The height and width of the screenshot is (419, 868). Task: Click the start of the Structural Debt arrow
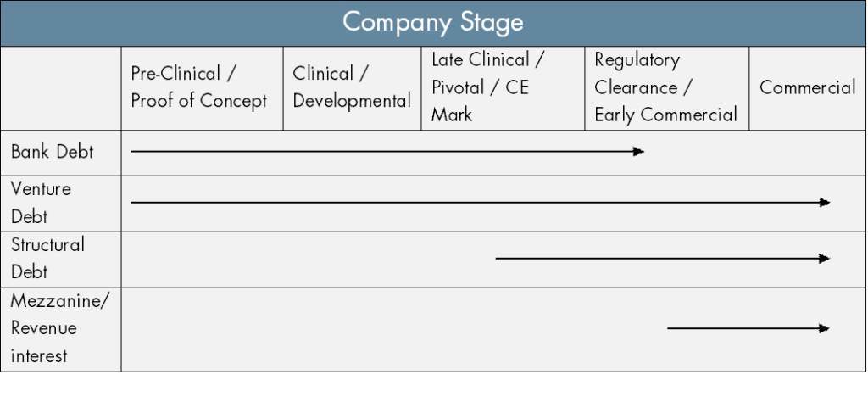tap(497, 259)
